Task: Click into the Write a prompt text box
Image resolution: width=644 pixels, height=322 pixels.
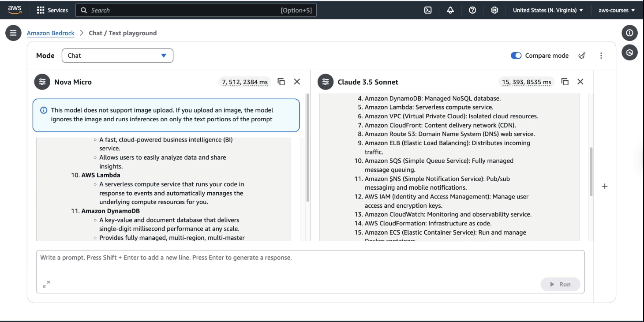Action: [x=311, y=271]
